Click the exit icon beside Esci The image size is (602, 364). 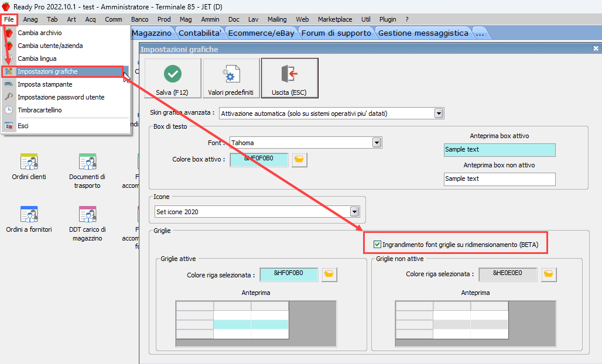coord(9,126)
